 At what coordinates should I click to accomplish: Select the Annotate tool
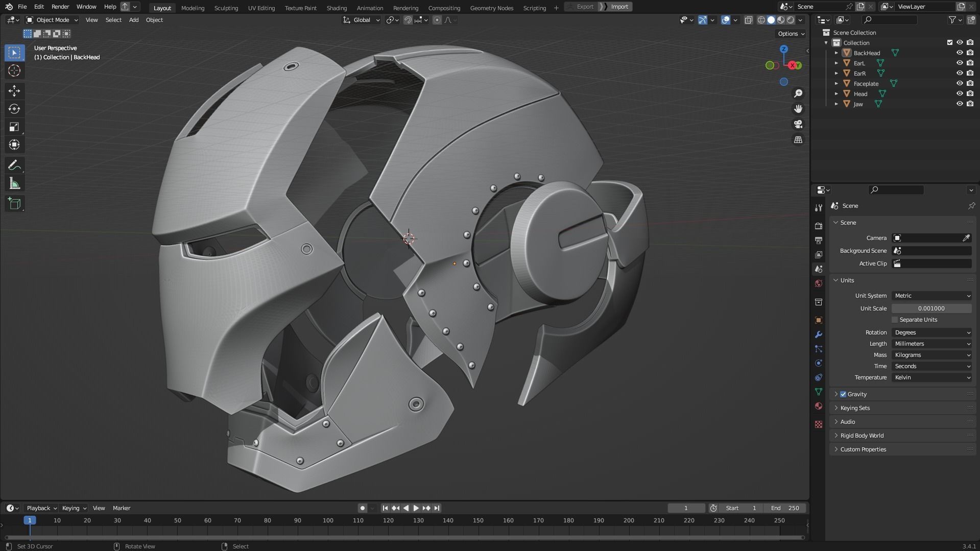14,165
